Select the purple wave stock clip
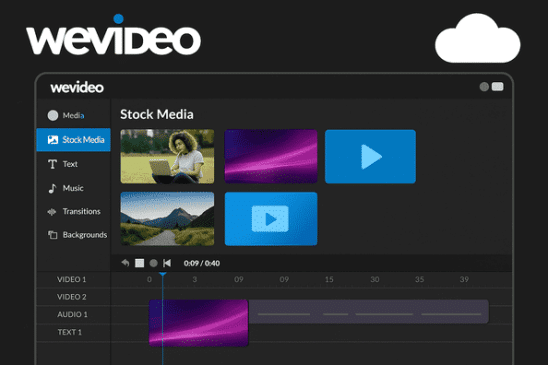The width and height of the screenshot is (548, 365). 271,156
